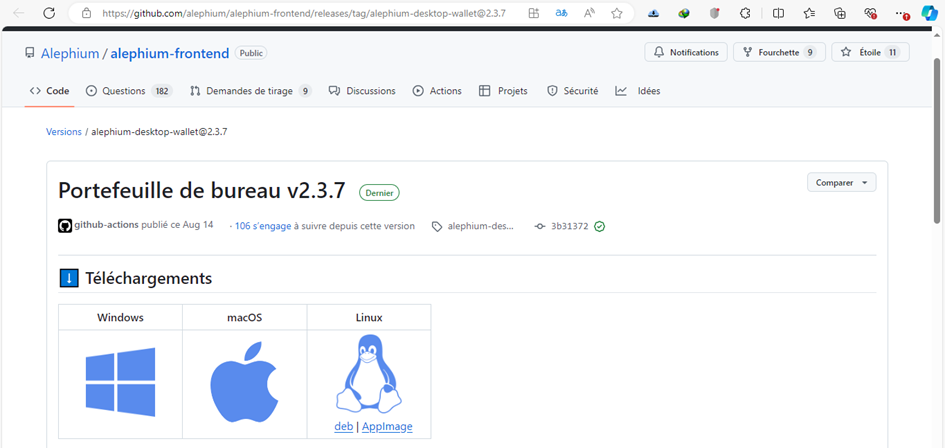Image resolution: width=945 pixels, height=448 pixels.
Task: Click the Windows column header
Action: (121, 317)
